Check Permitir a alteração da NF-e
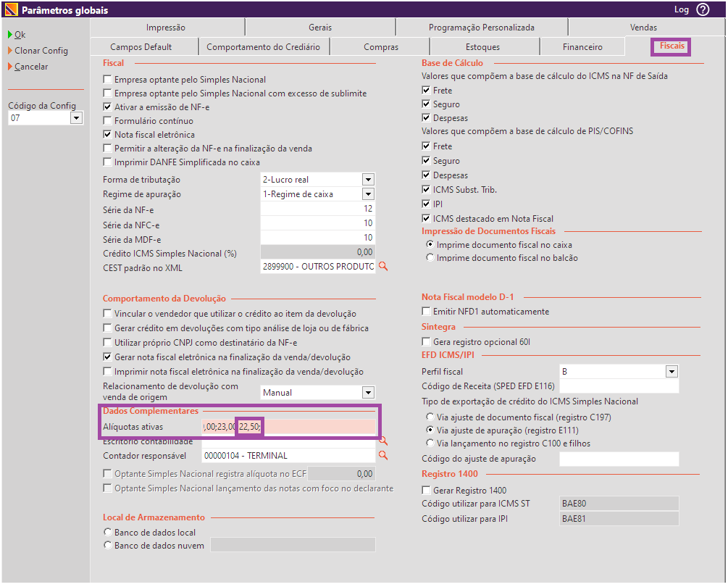Screen dimensions: 728x587 [107, 148]
